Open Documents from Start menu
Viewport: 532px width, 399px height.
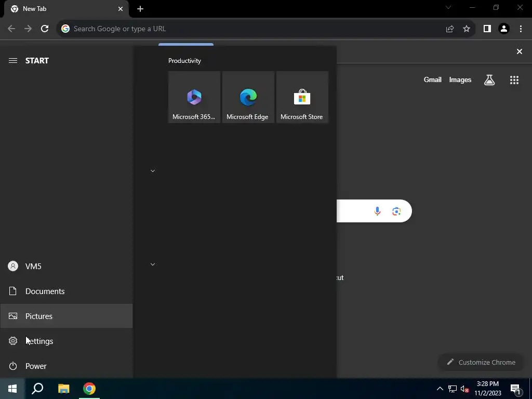[66, 291]
